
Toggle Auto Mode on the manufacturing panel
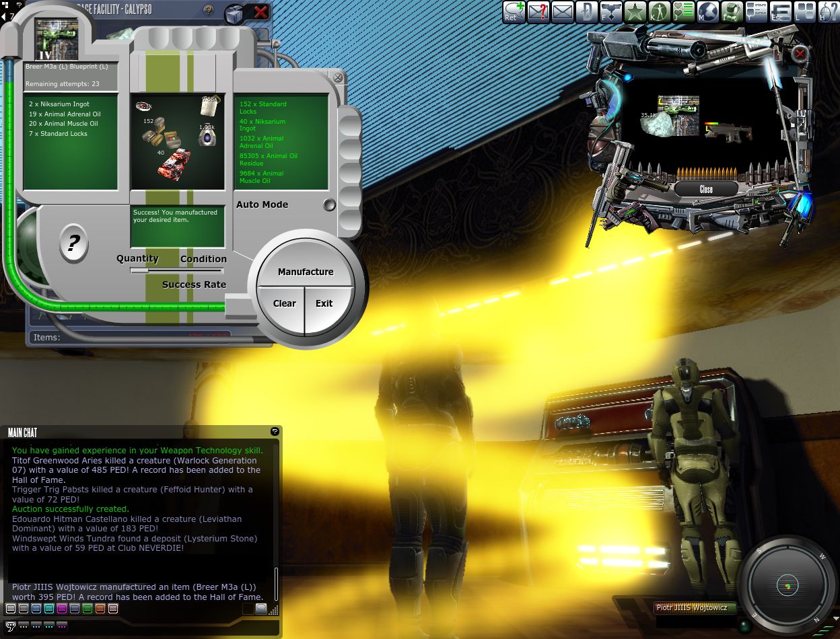pyautogui.click(x=329, y=205)
